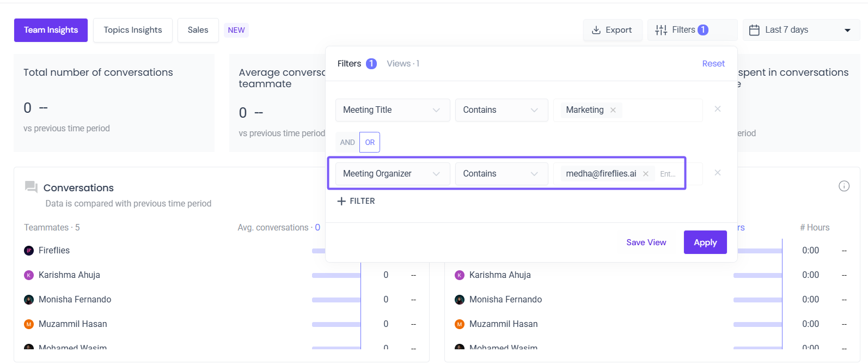Image resolution: width=868 pixels, height=364 pixels.
Task: Reset all filters
Action: pos(713,64)
